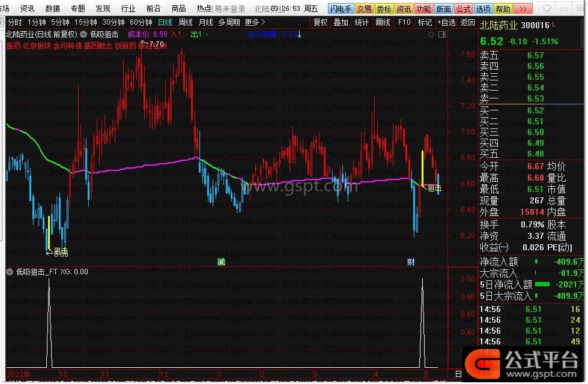This screenshot has height=384, width=588.
Task: Open the 版面 layout button
Action: [x=443, y=8]
